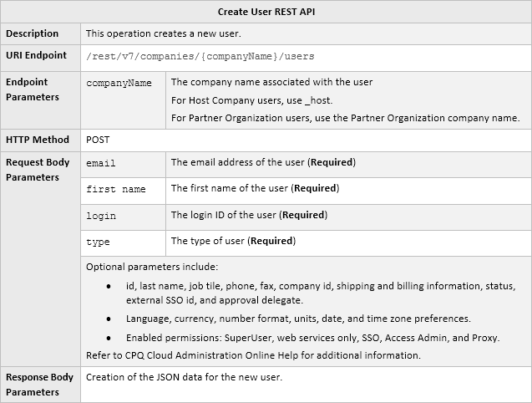The height and width of the screenshot is (403, 532).
Task: Click the Enabled permissions bullet line
Action: 312,338
